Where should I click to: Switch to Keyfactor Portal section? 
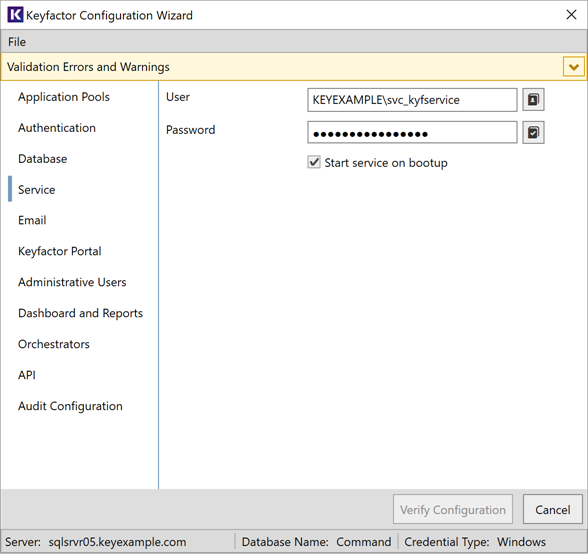click(60, 251)
